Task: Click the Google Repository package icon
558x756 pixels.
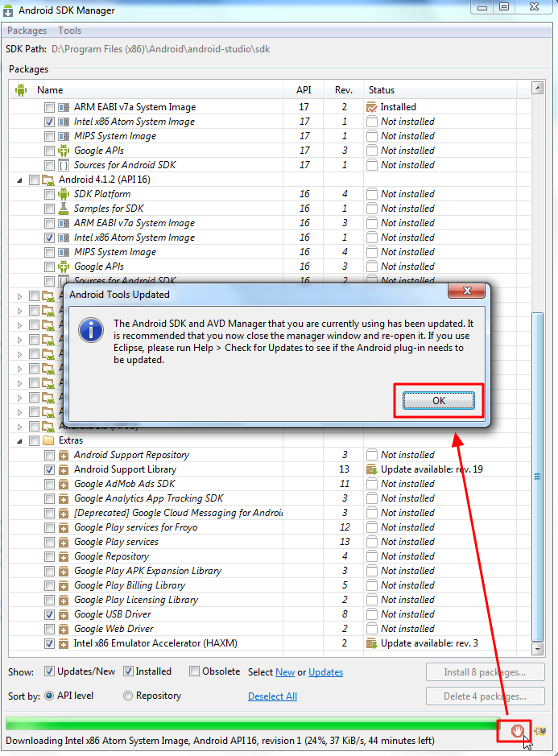Action: (64, 557)
